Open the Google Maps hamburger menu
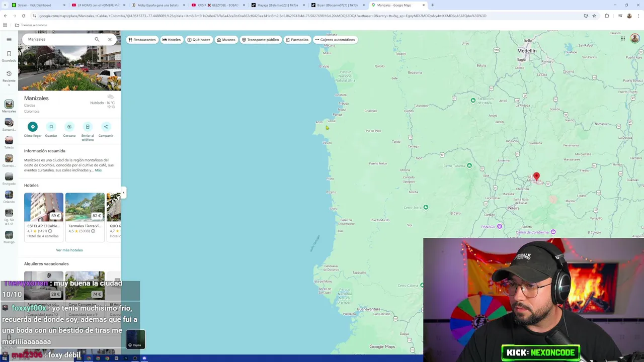This screenshot has width=644, height=362. [9, 39]
